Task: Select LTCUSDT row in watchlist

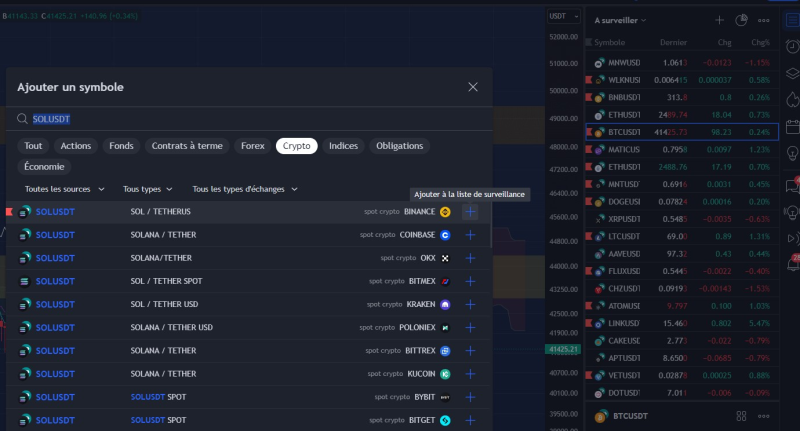Action: coord(682,236)
